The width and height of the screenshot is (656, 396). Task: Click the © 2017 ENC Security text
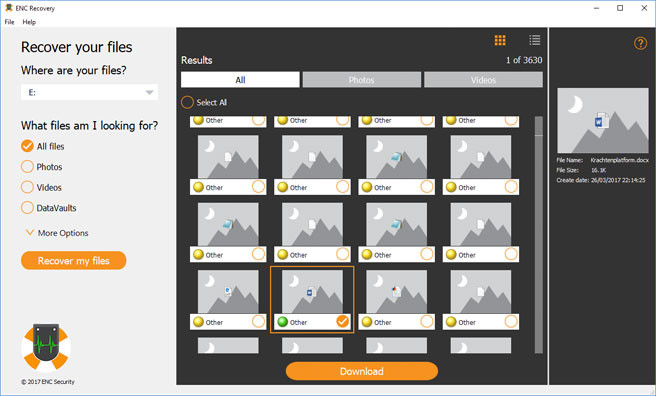coord(48,382)
